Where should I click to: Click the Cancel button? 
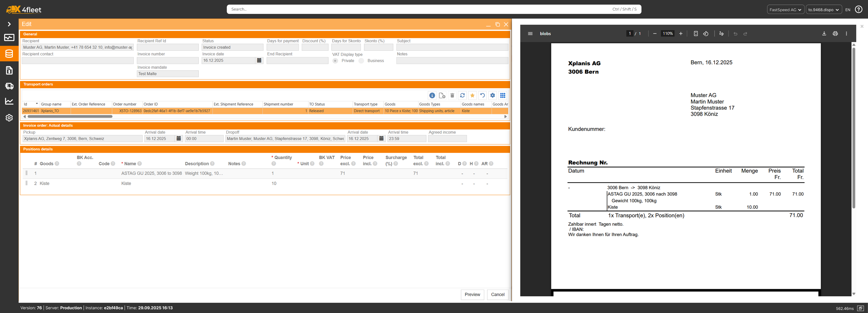point(497,295)
